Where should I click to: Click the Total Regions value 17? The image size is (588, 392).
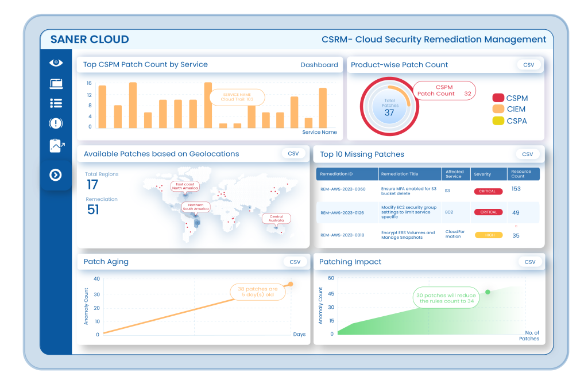[x=92, y=185]
